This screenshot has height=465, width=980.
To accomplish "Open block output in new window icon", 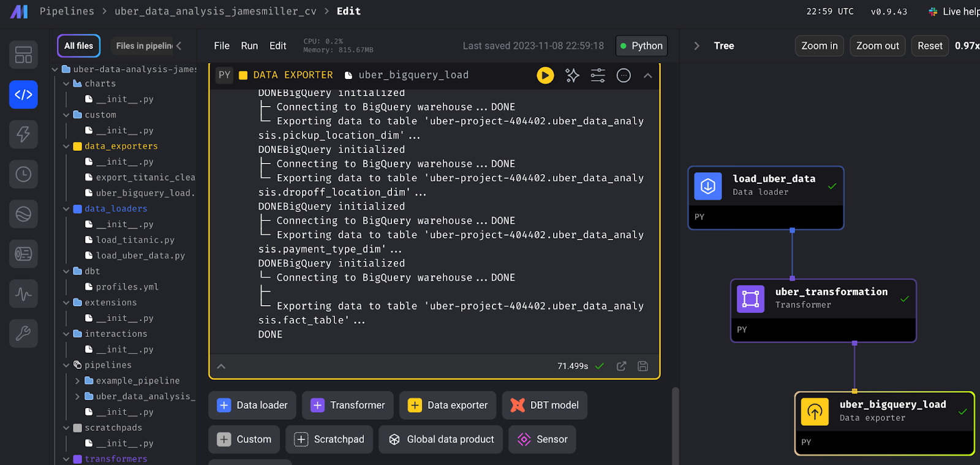I will click(621, 366).
